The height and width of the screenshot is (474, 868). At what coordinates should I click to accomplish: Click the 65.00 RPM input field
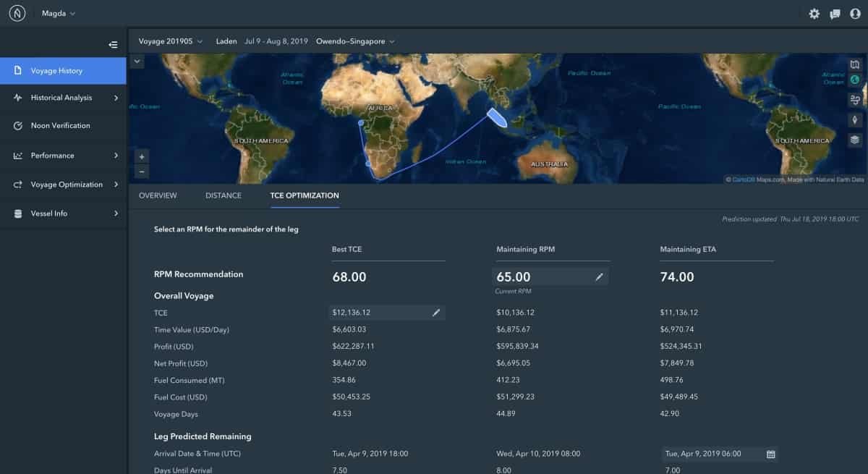point(550,276)
